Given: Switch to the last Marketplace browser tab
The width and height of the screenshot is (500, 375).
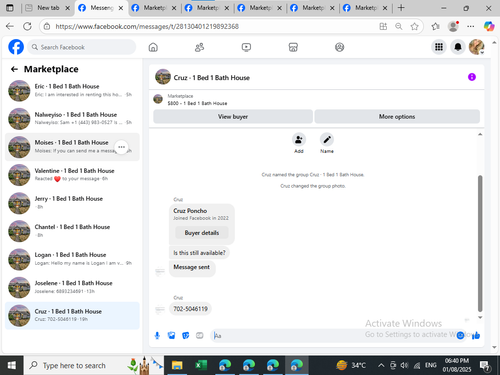Looking at the screenshot, I should (366, 8).
